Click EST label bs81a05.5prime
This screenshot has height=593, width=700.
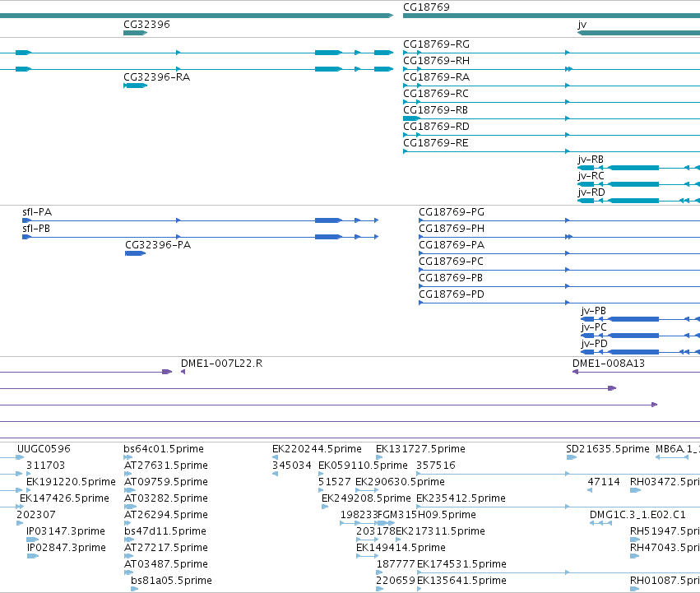click(x=171, y=581)
